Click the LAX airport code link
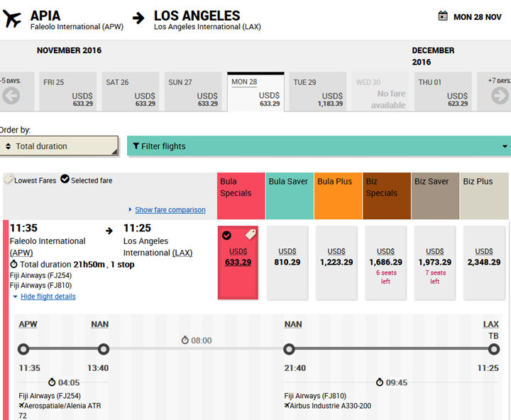Screen dimensions: 511x420 [182, 253]
